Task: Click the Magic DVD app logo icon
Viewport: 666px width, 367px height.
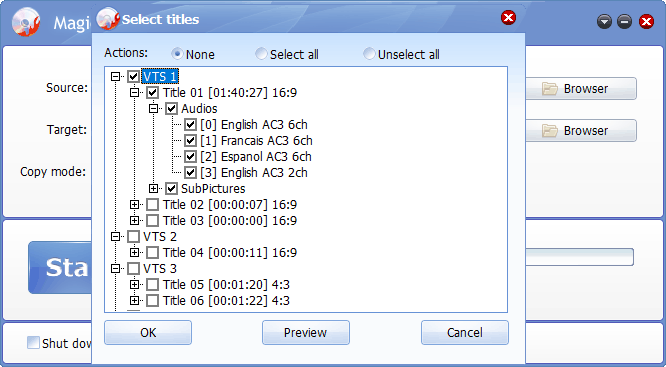Action: (x=25, y=22)
